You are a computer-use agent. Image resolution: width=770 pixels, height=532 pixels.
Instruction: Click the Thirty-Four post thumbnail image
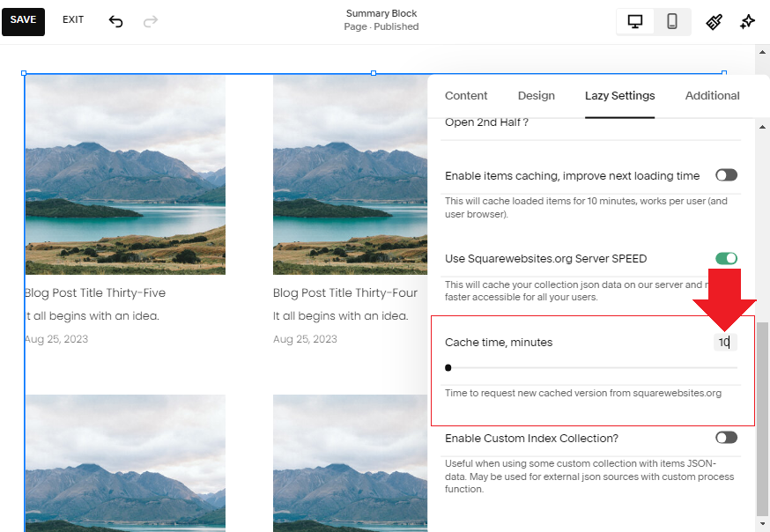tap(350, 174)
